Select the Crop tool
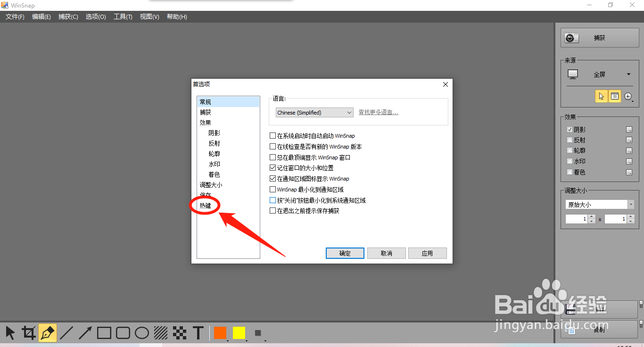644x347 pixels. (x=29, y=333)
